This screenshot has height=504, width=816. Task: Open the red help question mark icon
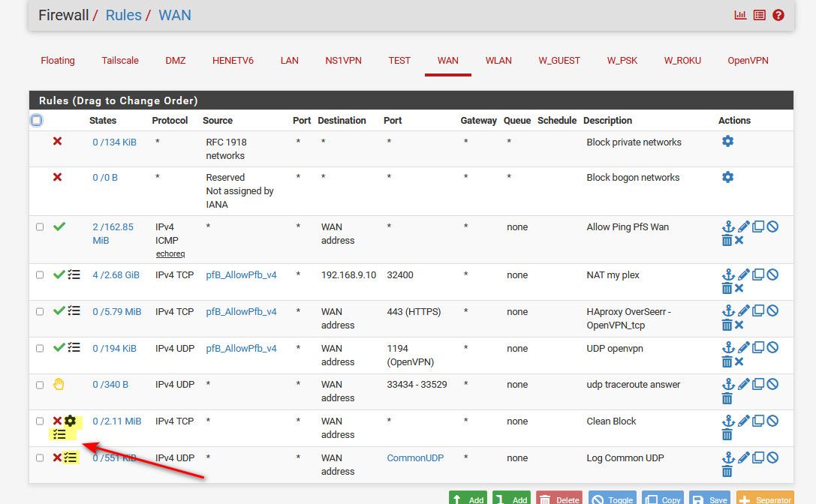click(778, 15)
